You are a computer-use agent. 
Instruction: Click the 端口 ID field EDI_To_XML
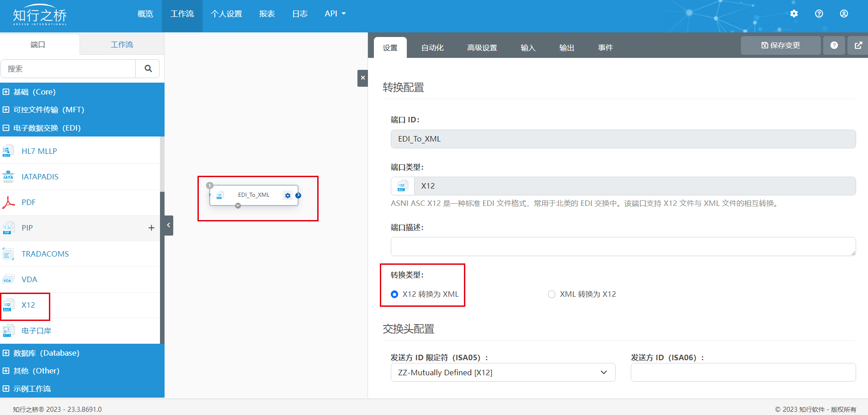623,139
